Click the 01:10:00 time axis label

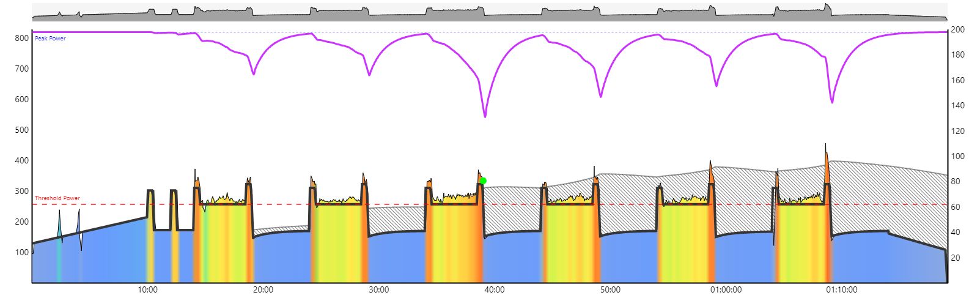coord(841,290)
